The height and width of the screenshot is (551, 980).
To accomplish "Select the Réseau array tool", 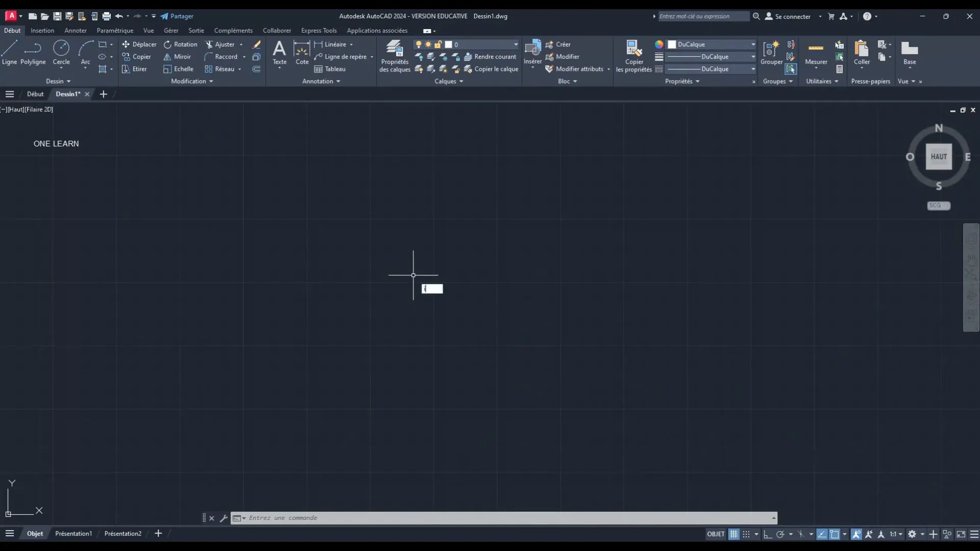I will pyautogui.click(x=219, y=69).
